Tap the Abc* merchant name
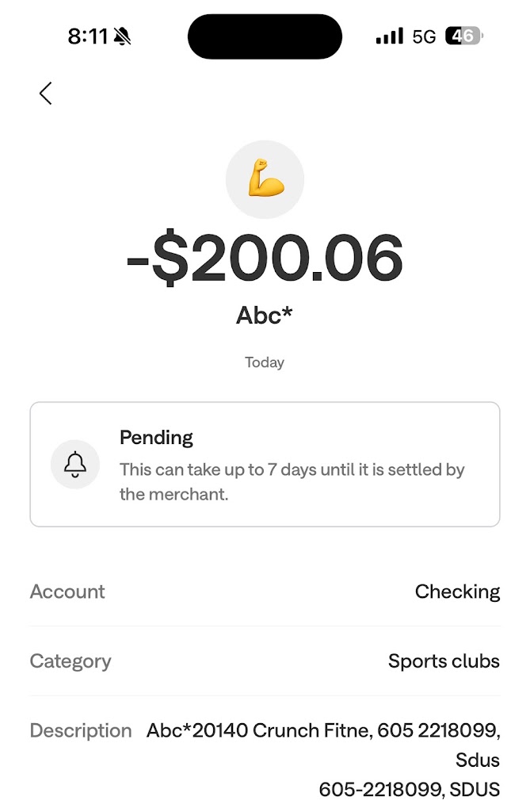 265,315
